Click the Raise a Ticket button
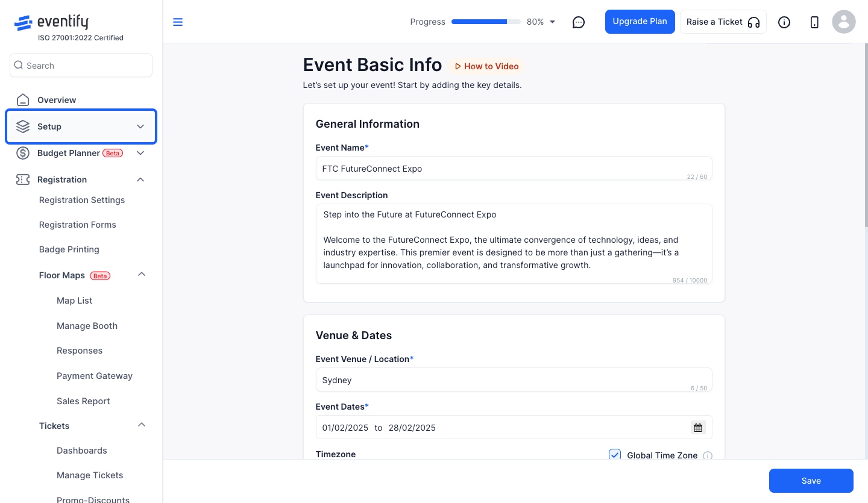Image resolution: width=868 pixels, height=503 pixels. click(x=723, y=22)
